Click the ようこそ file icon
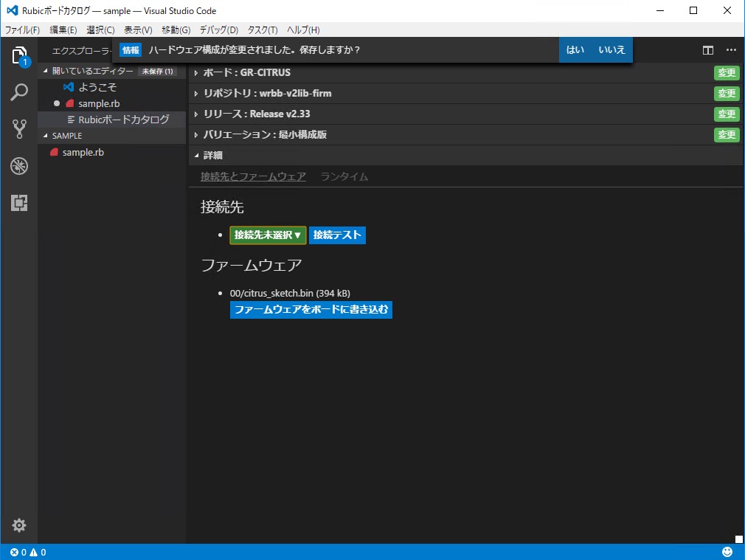The image size is (745, 560). pos(69,87)
